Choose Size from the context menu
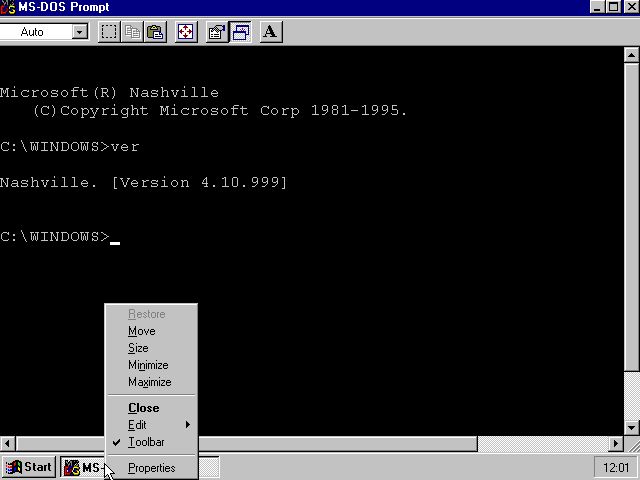The height and width of the screenshot is (480, 640). [x=151, y=348]
